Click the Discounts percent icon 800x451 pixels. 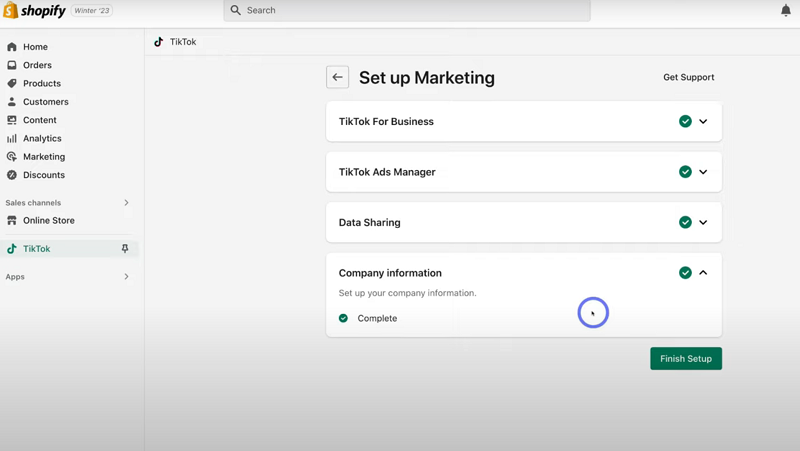[x=12, y=175]
